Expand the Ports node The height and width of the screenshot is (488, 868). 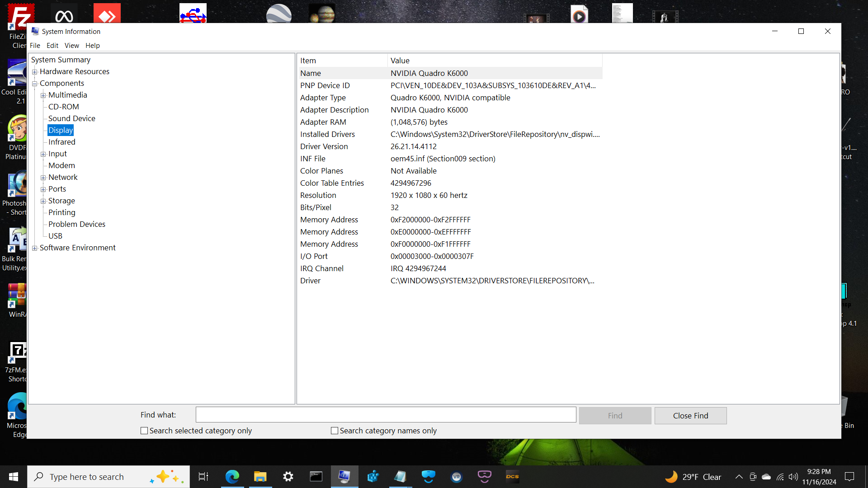pyautogui.click(x=43, y=189)
